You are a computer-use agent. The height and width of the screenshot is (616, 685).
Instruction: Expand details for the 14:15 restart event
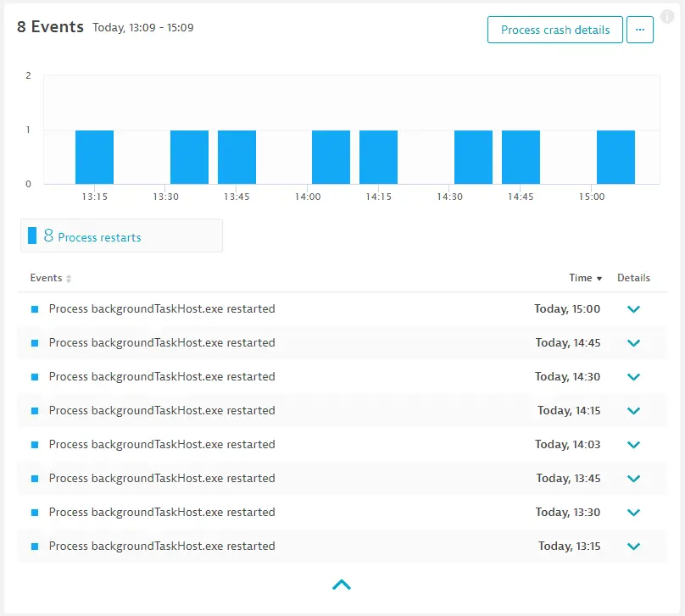point(633,411)
